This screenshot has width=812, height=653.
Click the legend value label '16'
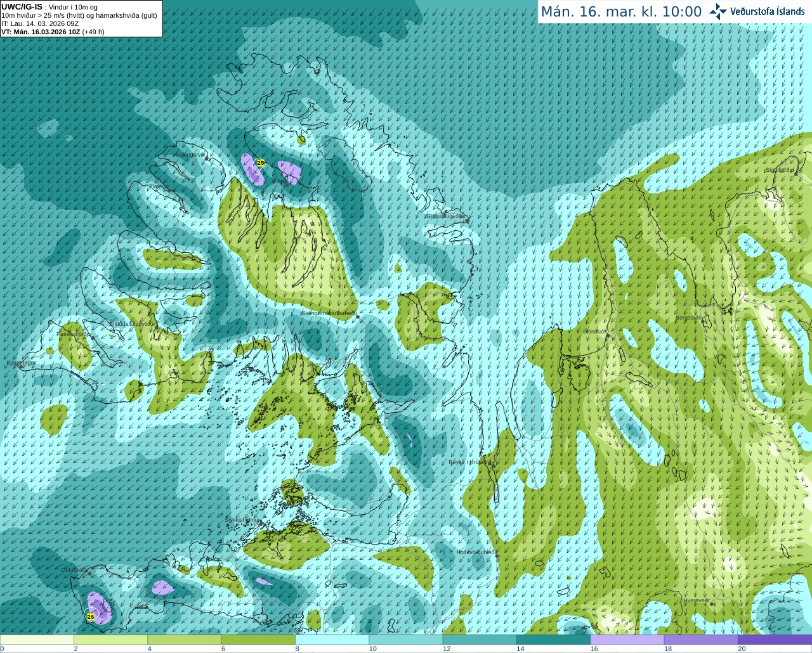594,649
